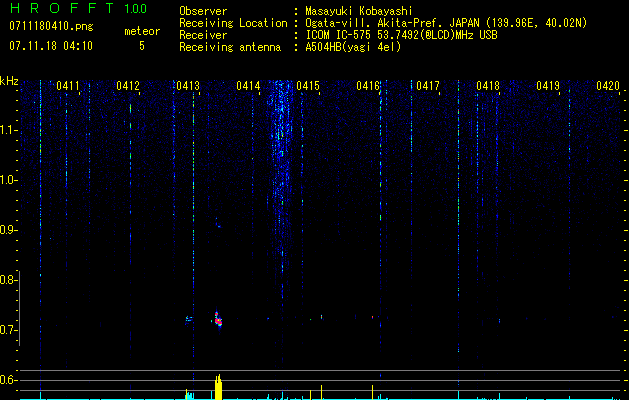Click the meteor label
Image resolution: width=629 pixels, height=400 pixels.
point(142,31)
